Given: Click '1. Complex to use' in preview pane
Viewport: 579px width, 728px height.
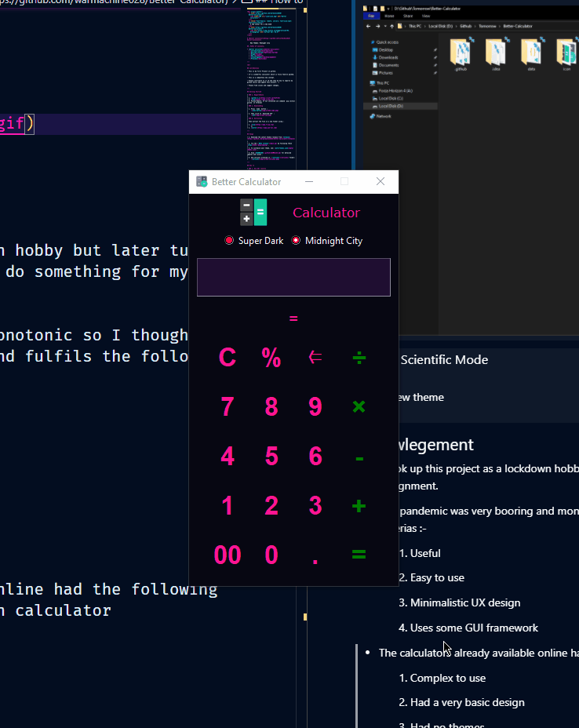Looking at the screenshot, I should (442, 678).
